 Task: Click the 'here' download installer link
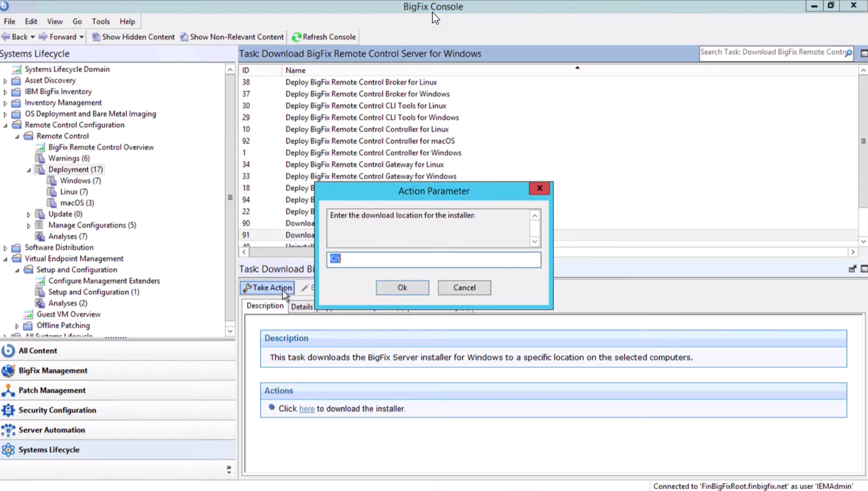click(x=307, y=409)
